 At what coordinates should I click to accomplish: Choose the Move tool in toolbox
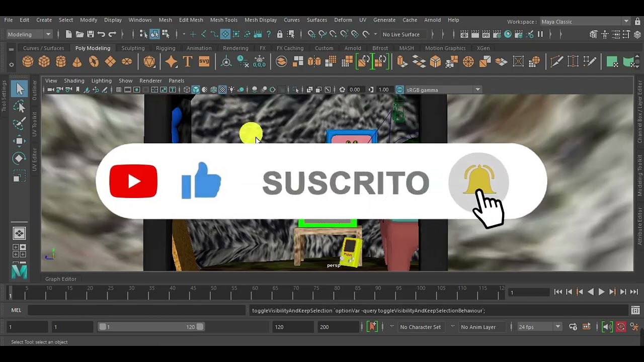(20, 141)
